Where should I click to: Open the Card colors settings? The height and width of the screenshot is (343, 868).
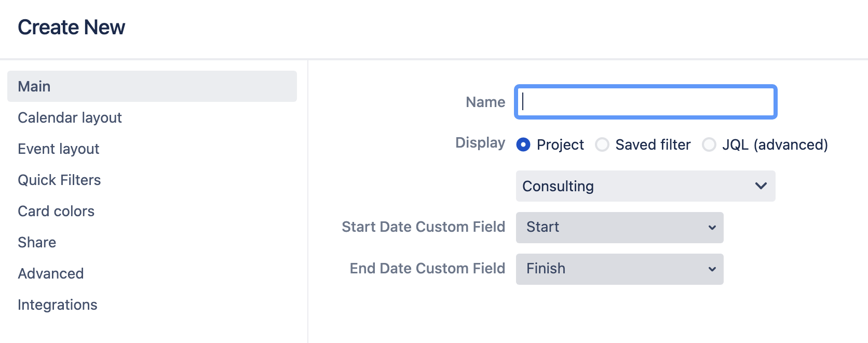(x=56, y=211)
